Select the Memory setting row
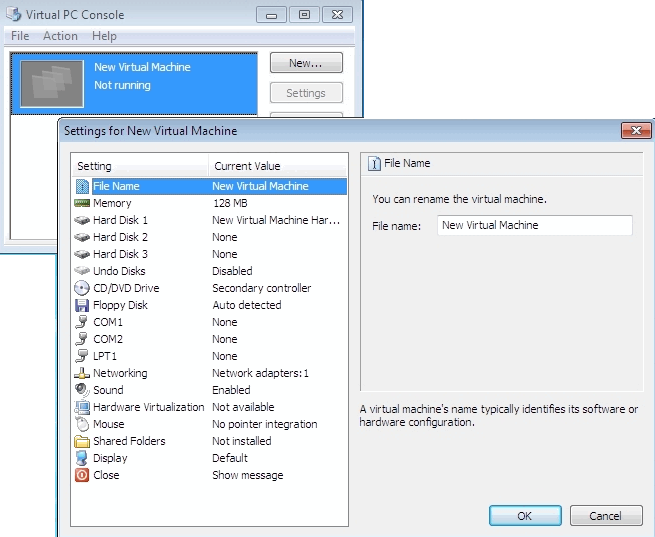The width and height of the screenshot is (655, 537). click(x=210, y=203)
